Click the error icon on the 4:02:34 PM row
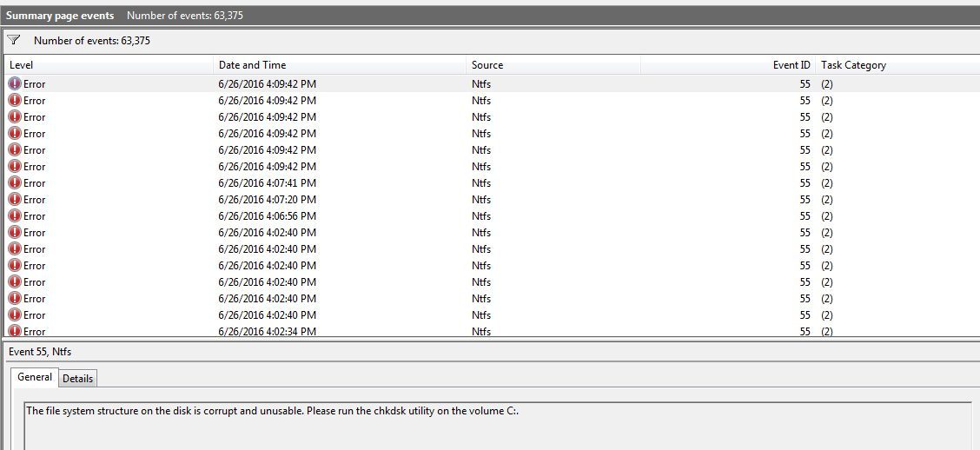The width and height of the screenshot is (980, 450). [15, 331]
